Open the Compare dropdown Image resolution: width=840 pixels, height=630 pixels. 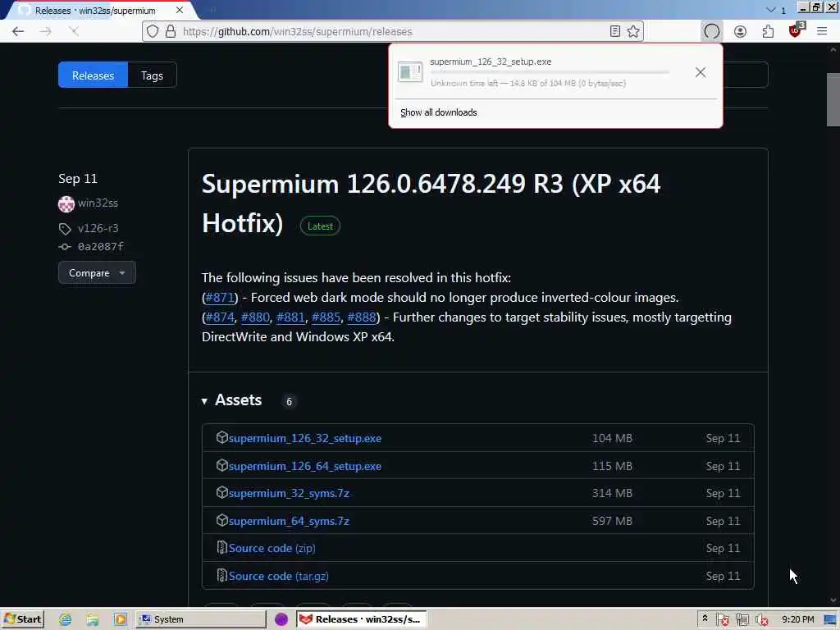pyautogui.click(x=97, y=272)
